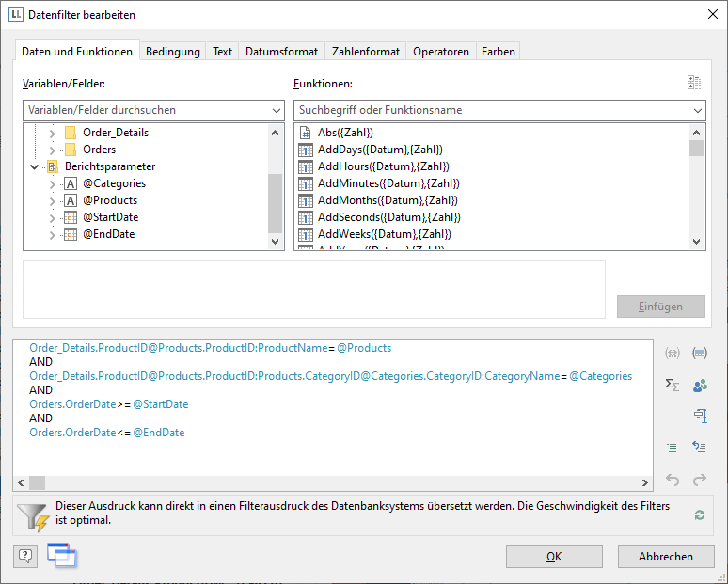Viewport: 728px width, 584px height.
Task: Open the Variablen/Felder search dropdown
Action: (277, 110)
